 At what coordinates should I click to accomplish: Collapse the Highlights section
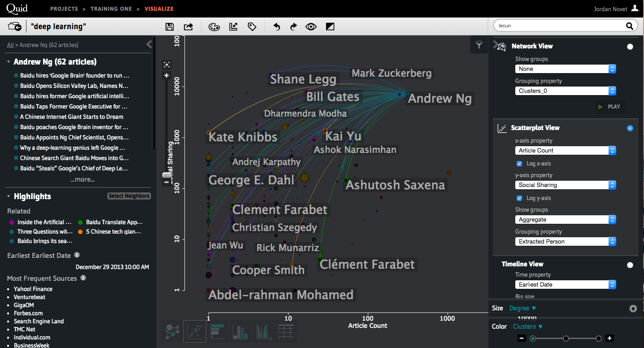coord(9,196)
